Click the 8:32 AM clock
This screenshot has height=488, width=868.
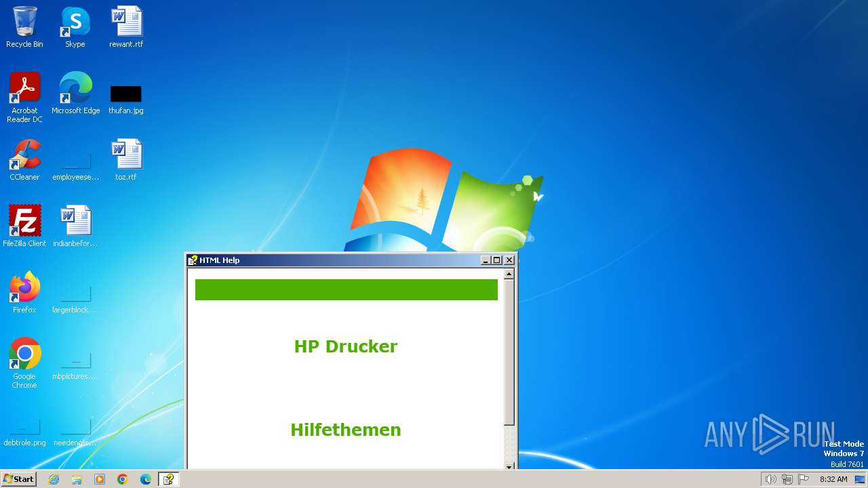point(833,479)
